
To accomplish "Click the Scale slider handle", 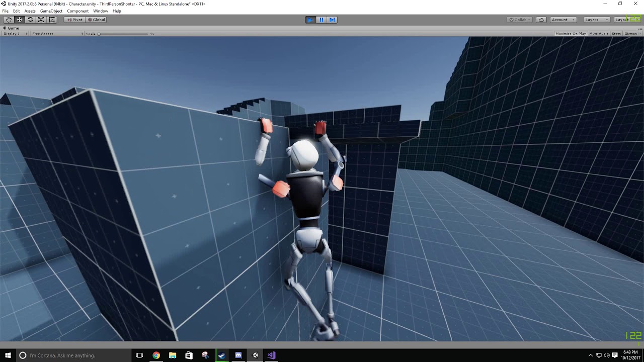I will tap(99, 34).
